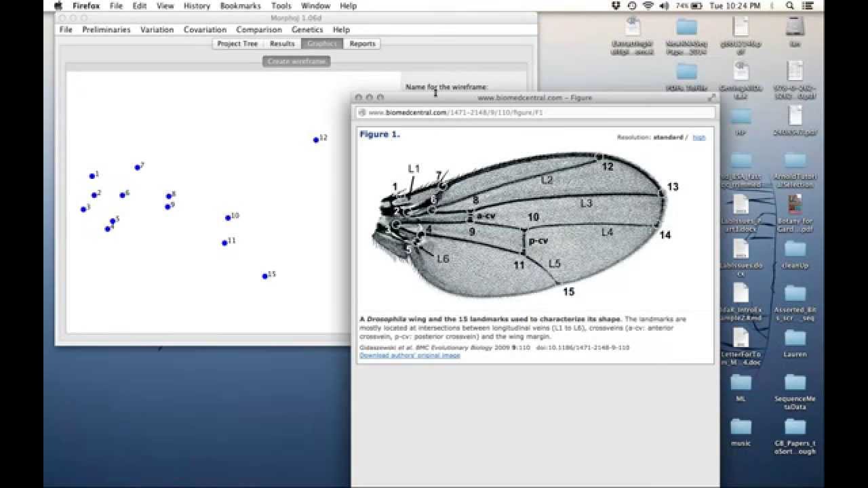
Task: Open the AmoldTutorialSelection folder
Action: pos(795,169)
